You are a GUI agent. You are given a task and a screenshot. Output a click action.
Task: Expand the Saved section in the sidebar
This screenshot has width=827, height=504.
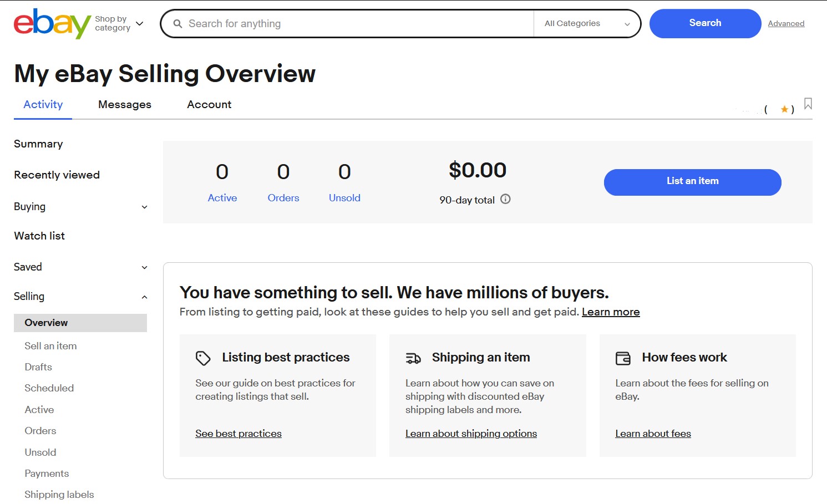(144, 267)
